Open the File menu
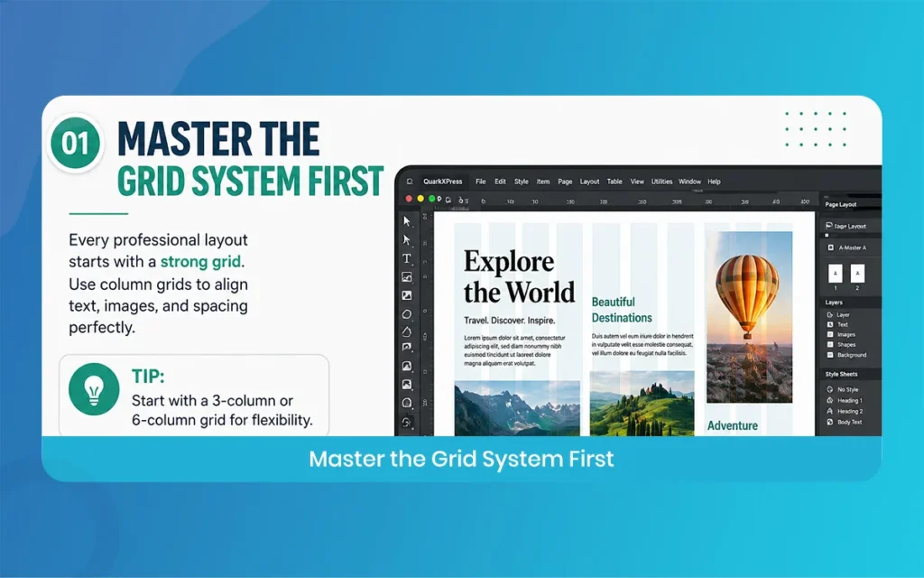This screenshot has height=578, width=924. 481,182
